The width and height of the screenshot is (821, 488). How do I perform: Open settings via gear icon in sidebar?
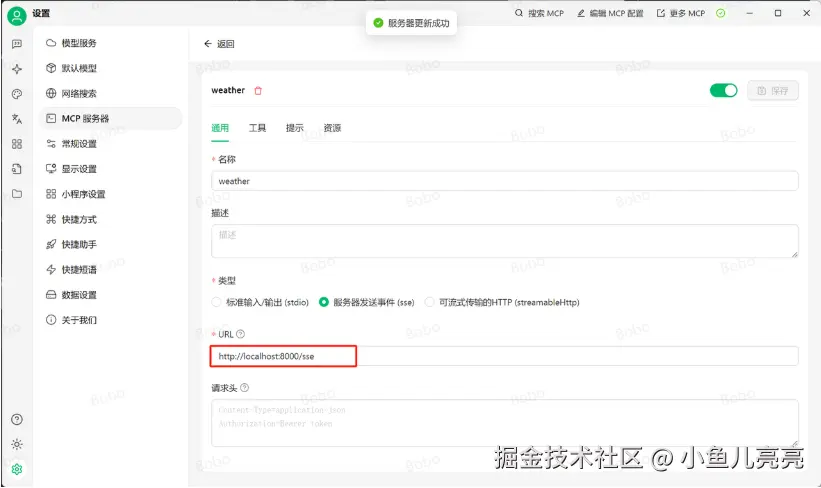click(x=17, y=469)
